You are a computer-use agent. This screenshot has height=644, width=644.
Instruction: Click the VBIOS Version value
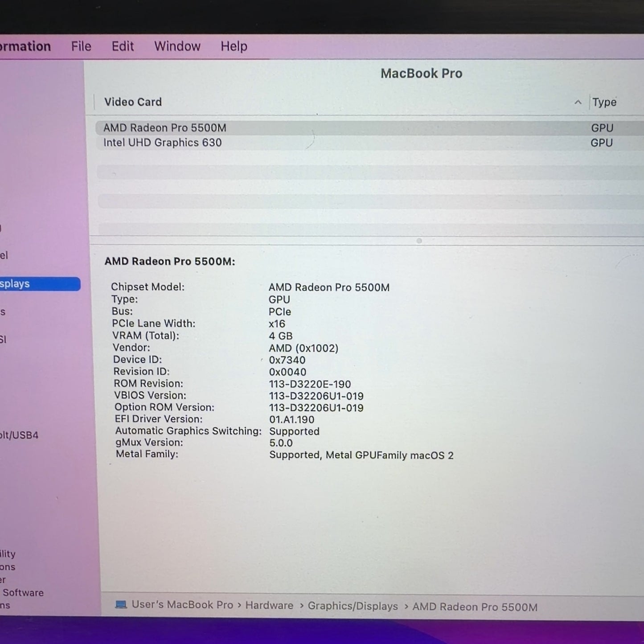point(316,396)
